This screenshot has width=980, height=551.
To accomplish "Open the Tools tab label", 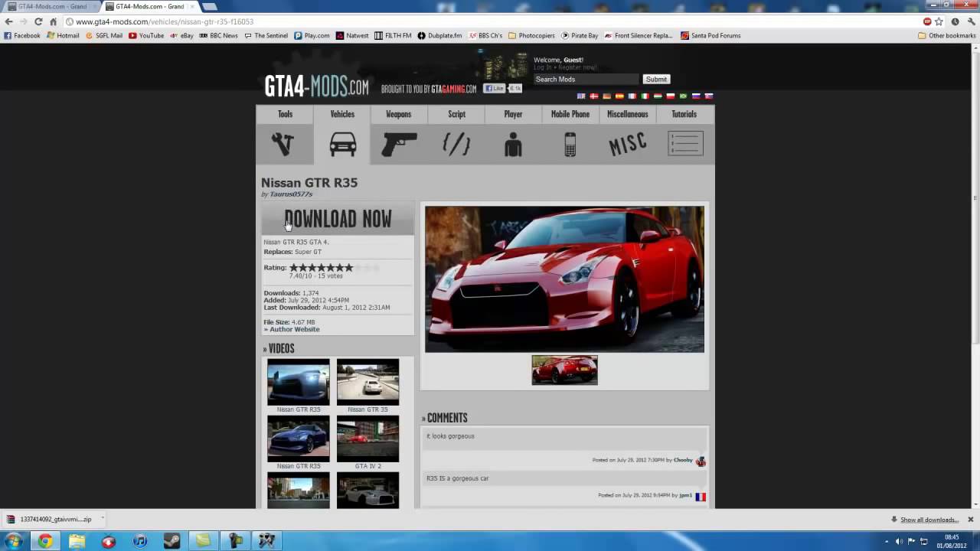I will (285, 114).
